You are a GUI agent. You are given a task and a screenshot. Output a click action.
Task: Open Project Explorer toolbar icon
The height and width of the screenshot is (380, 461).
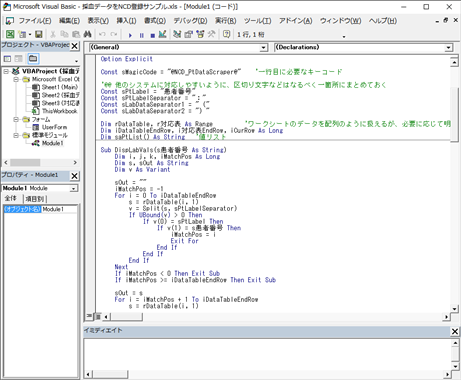(177, 34)
